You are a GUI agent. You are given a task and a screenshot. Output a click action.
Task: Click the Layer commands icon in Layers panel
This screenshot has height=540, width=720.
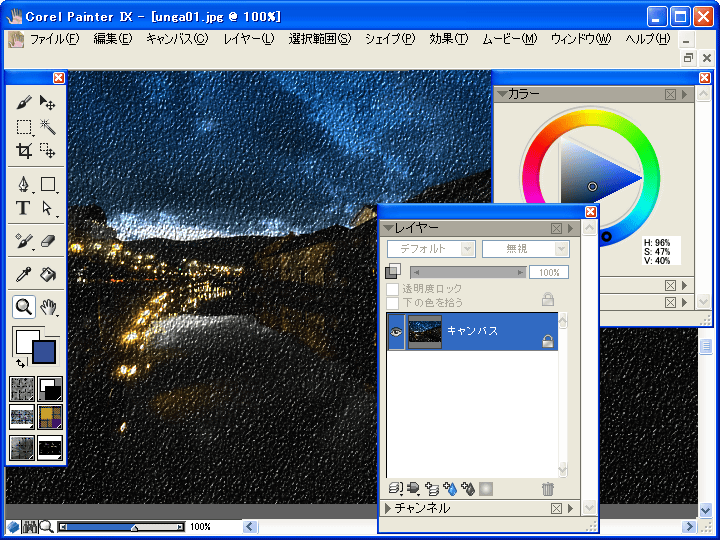(x=395, y=489)
